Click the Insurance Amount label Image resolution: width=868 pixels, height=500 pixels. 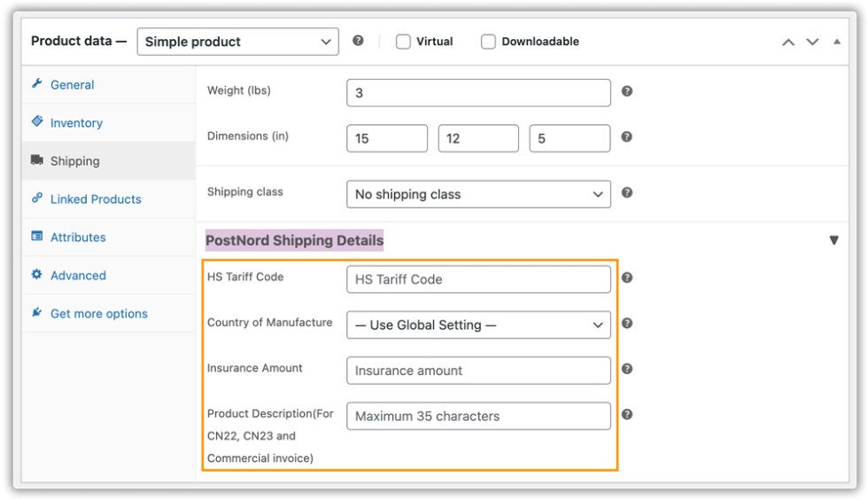(x=255, y=368)
